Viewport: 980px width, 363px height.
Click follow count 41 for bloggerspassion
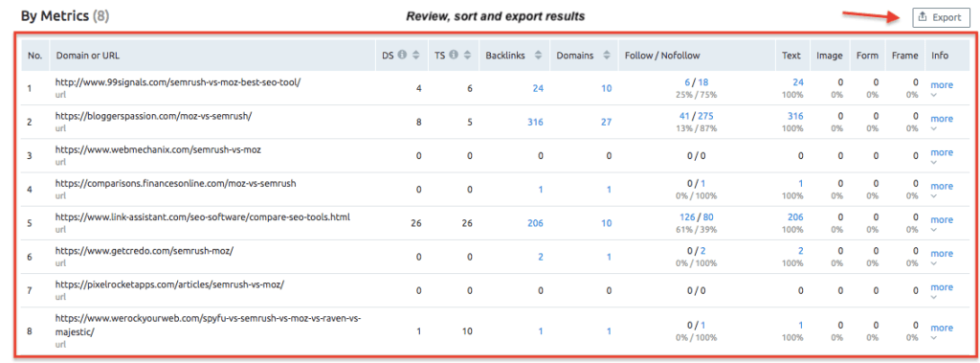click(x=684, y=116)
